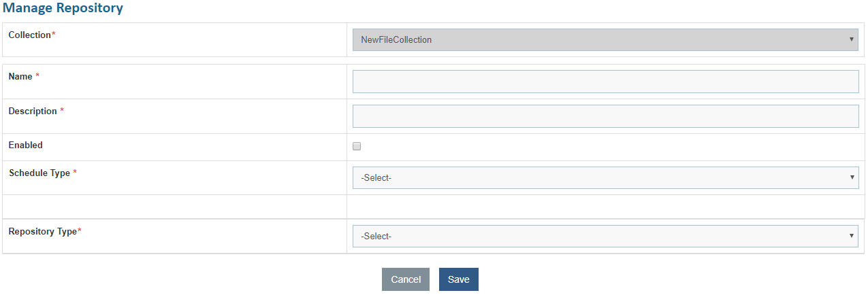Click the Name field label
868x295 pixels.
tap(20, 77)
